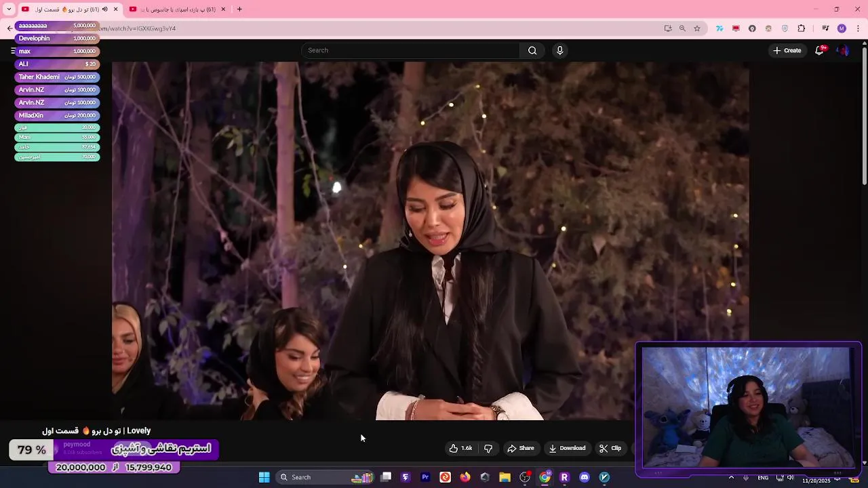Go back using browser back arrow
Image resolution: width=868 pixels, height=488 pixels.
coord(9,28)
